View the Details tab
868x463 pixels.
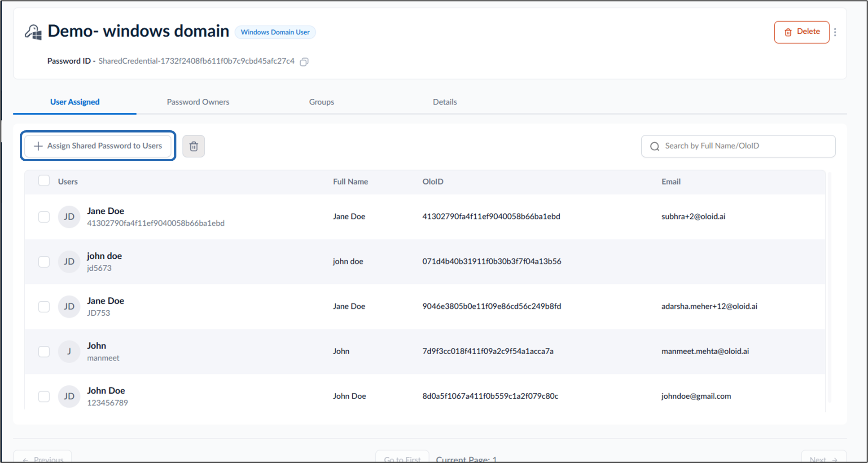(x=445, y=102)
